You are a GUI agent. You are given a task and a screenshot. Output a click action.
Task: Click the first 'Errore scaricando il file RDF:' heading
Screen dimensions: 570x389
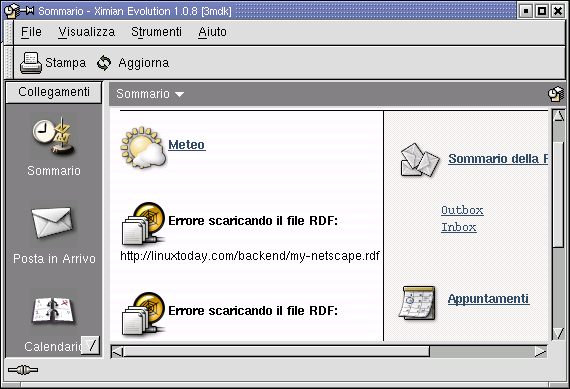253,221
